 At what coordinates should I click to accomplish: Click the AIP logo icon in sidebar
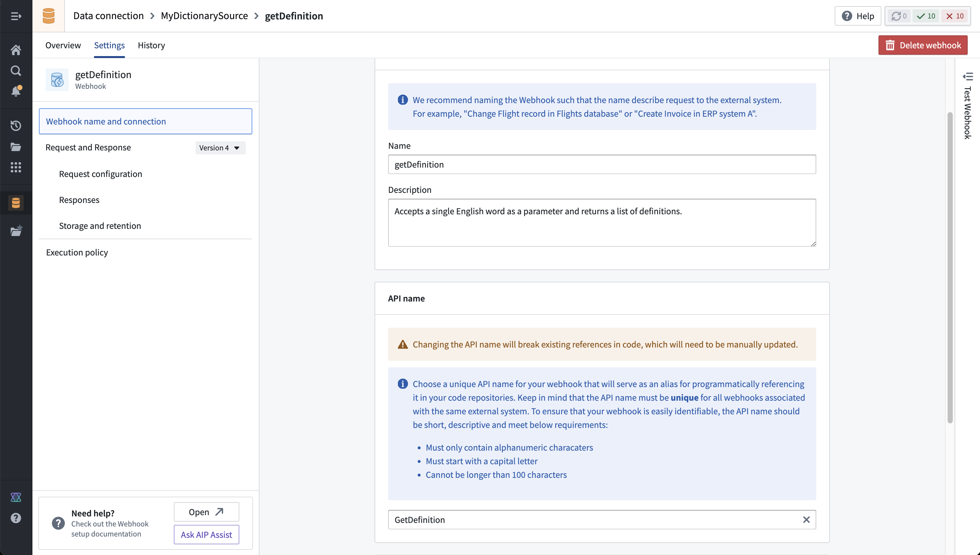pos(16,497)
